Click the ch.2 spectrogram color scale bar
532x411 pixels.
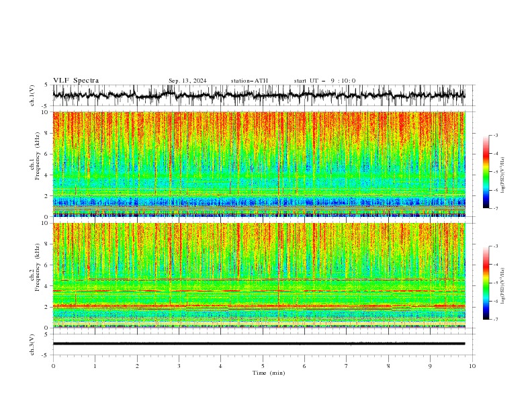click(486, 283)
